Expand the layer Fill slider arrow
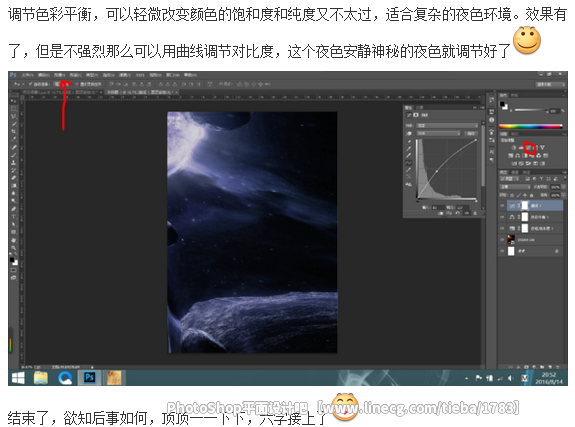575x427 pixels. point(563,195)
